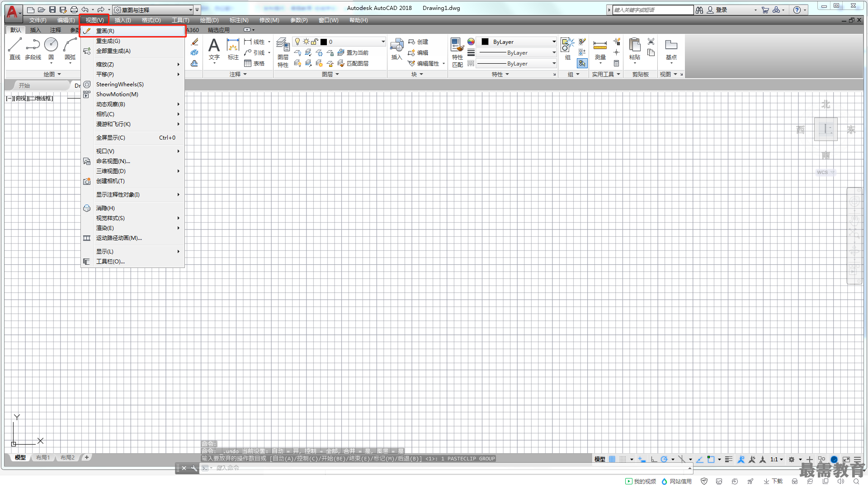Click the cut scissors icon in 剪贴板
The image size is (868, 488).
651,42
